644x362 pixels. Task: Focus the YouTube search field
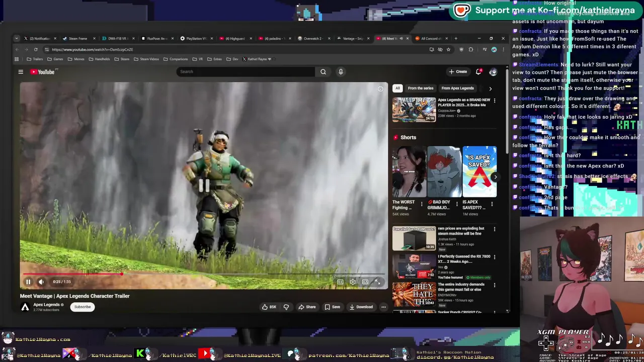coord(246,71)
